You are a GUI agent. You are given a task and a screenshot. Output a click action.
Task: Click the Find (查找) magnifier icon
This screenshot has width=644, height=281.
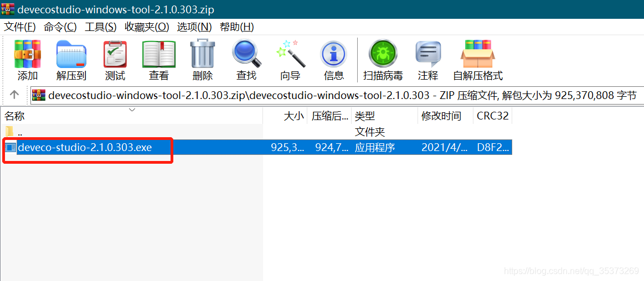(x=246, y=53)
